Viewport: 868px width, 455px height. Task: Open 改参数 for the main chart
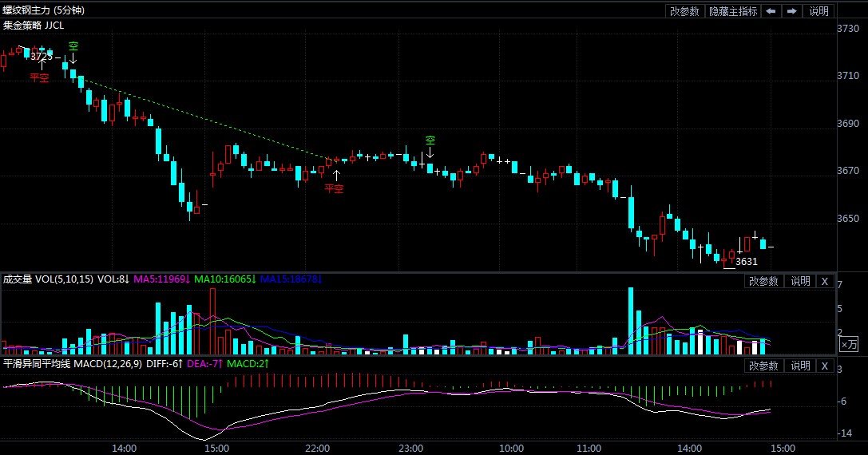coord(684,11)
